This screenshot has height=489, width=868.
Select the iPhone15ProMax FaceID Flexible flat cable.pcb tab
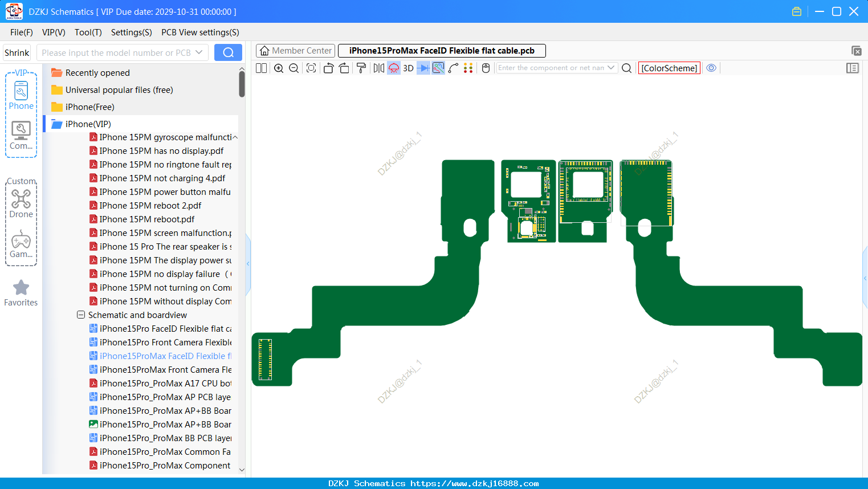[442, 51]
